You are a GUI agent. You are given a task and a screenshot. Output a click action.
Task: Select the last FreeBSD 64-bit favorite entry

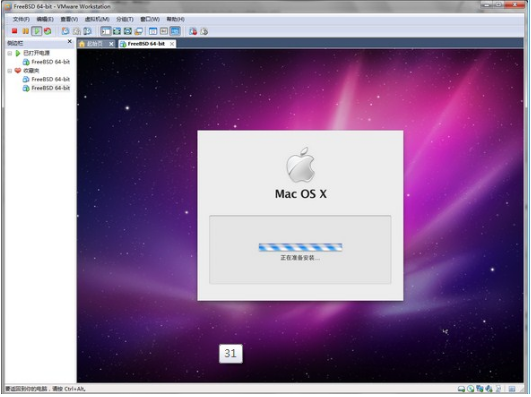[x=46, y=88]
